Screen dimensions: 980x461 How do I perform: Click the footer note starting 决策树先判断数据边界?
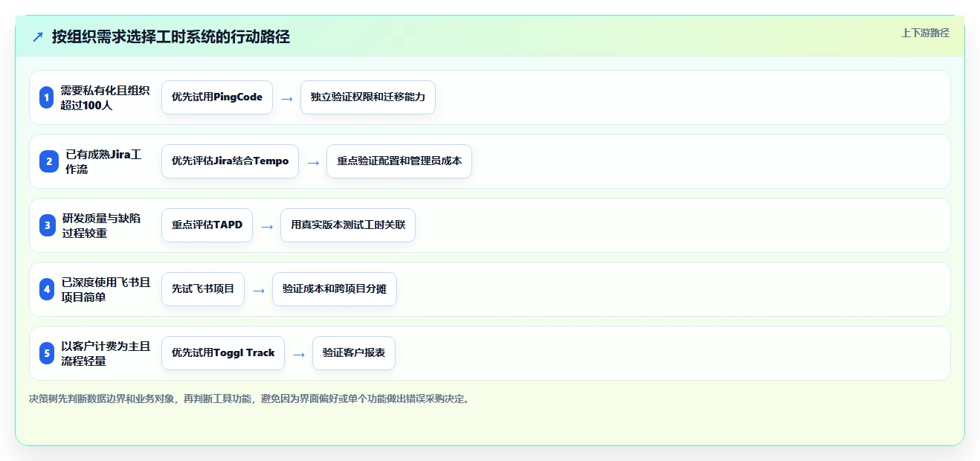pos(249,399)
